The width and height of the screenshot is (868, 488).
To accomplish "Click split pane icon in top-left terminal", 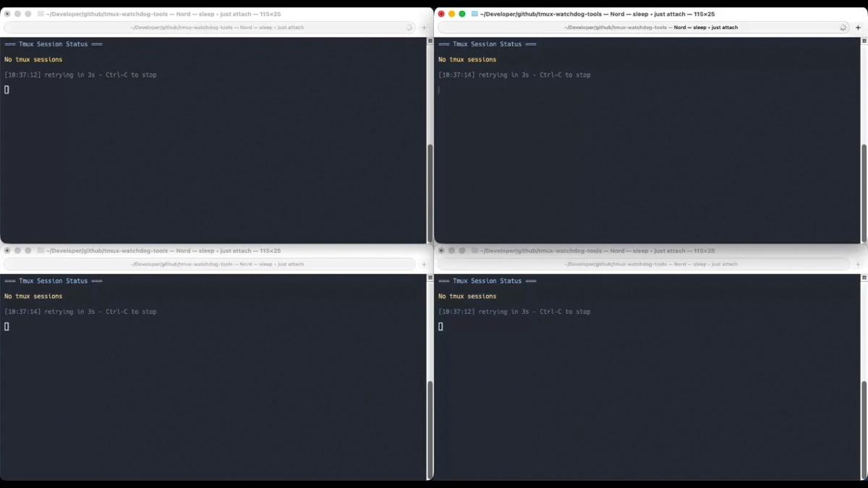I will click(430, 40).
